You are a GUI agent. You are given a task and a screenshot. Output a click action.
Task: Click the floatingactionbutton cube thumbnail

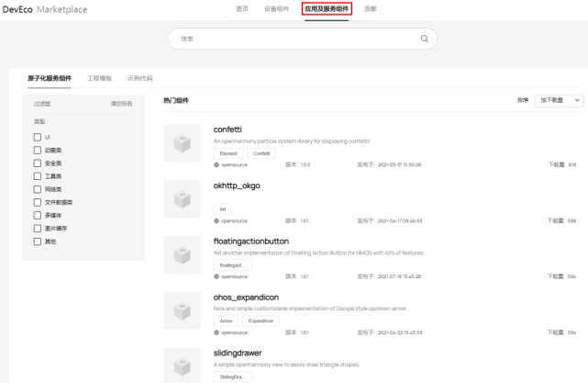pos(183,255)
